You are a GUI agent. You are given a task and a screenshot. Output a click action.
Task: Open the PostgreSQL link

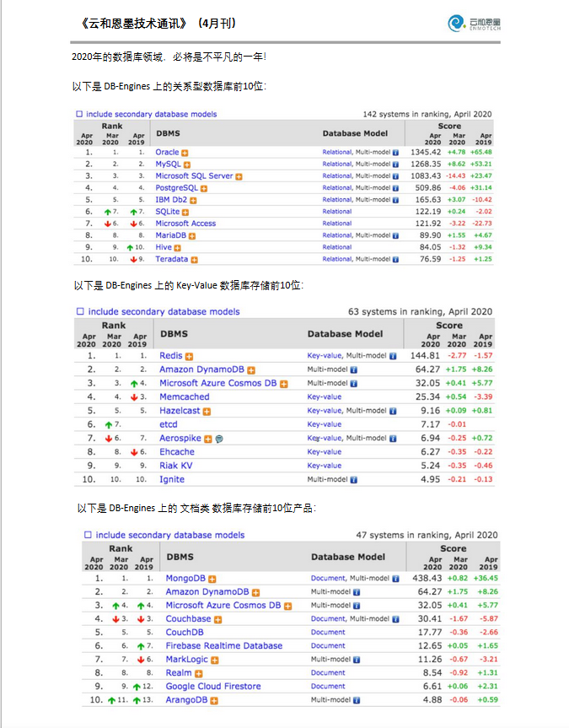(177, 188)
